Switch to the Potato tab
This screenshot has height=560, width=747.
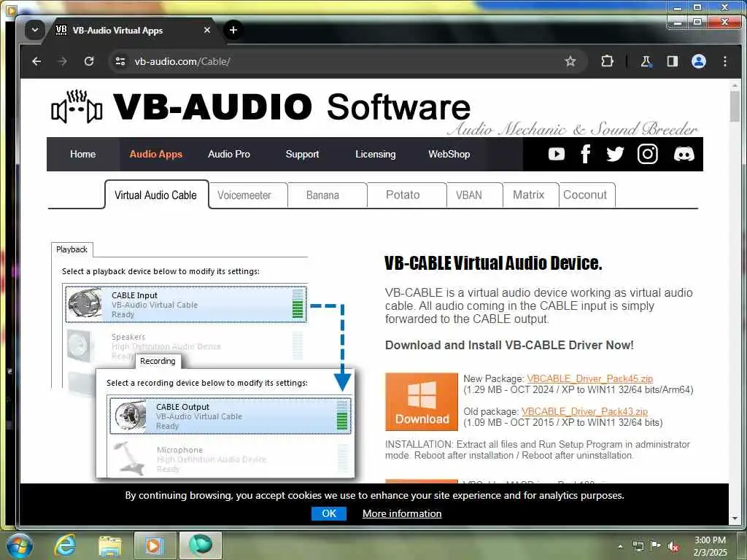[406, 195]
